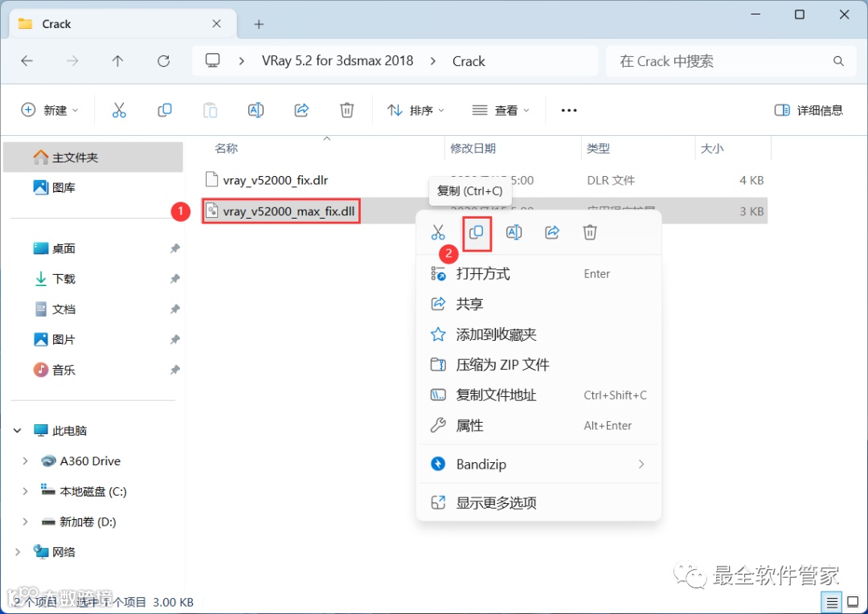Click the Copy icon in the top toolbar
868x614 pixels.
pos(165,110)
